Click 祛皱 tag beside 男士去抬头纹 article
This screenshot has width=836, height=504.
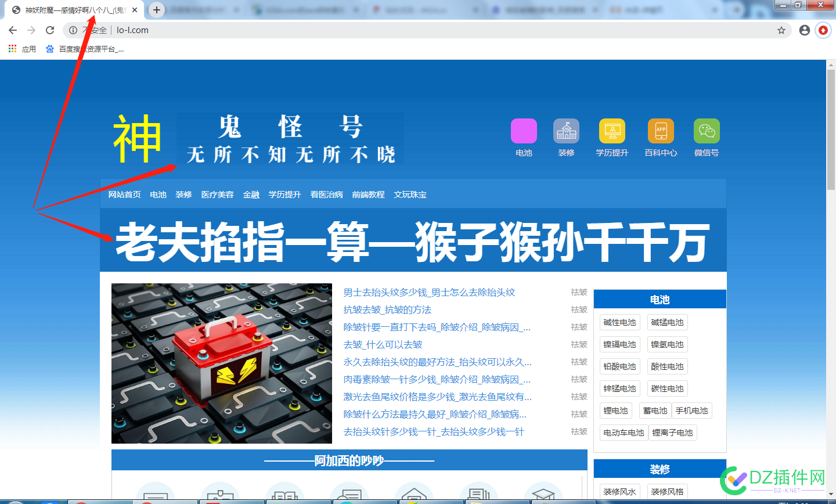point(579,292)
